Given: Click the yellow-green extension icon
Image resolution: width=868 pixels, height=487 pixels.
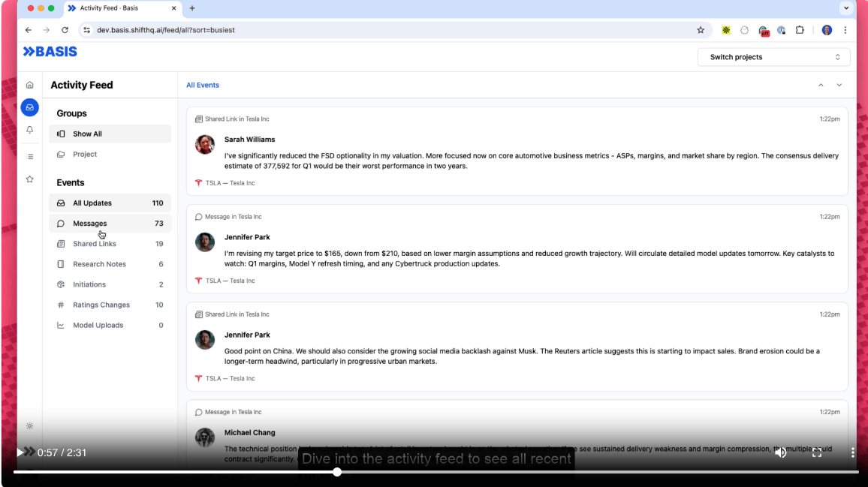Looking at the screenshot, I should coord(726,30).
